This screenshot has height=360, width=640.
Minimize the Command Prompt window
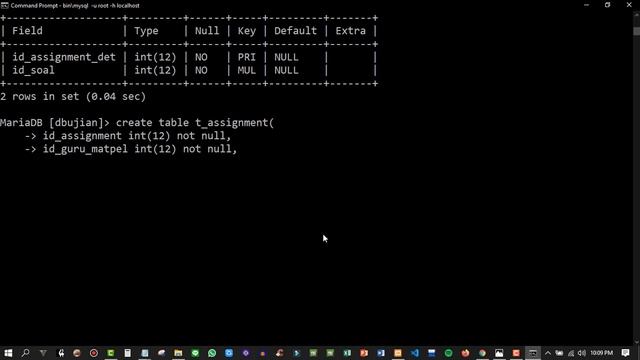tap(587, 5)
